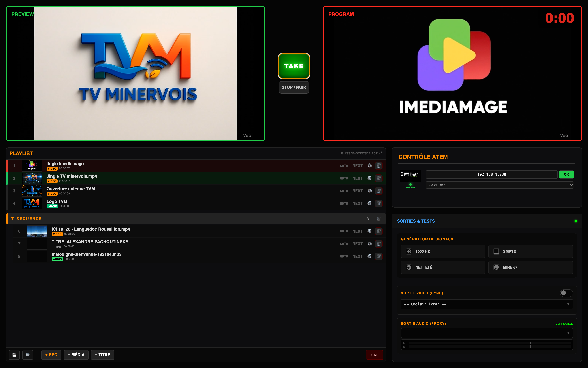Click GOTO for Logo TVM
This screenshot has width=588, height=368.
[x=344, y=204]
